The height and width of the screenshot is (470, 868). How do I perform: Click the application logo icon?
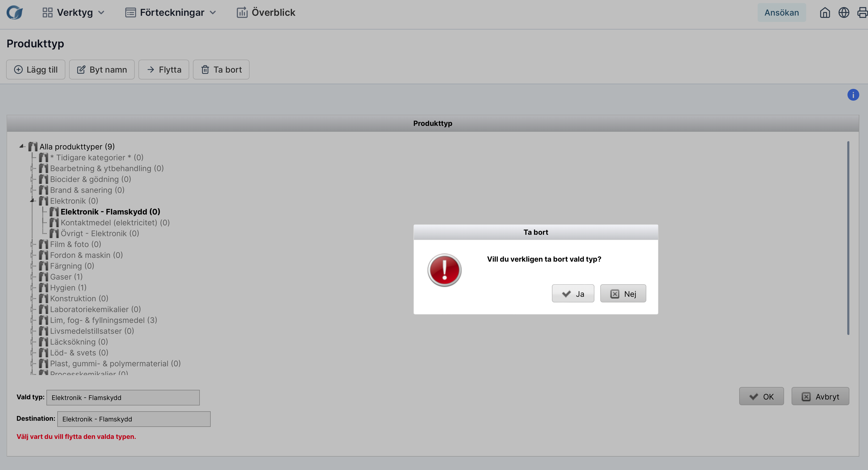[x=15, y=13]
